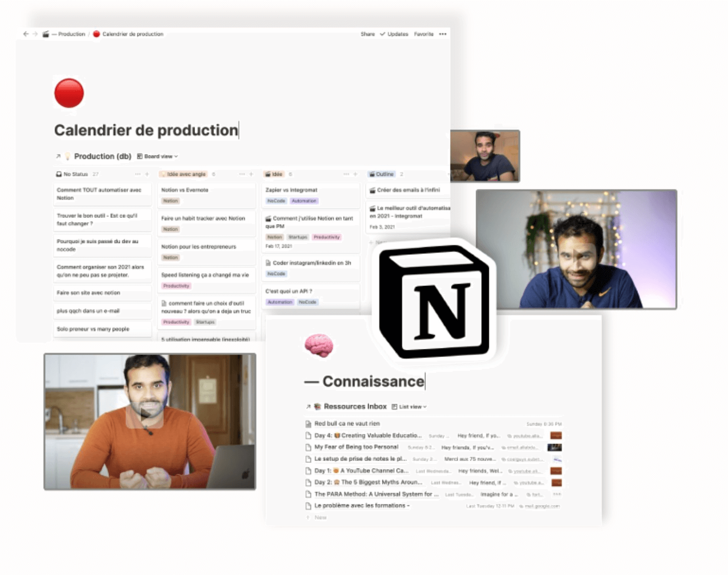Click the forward arrow in Notion top bar
Image resolution: width=728 pixels, height=575 pixels.
[x=35, y=34]
